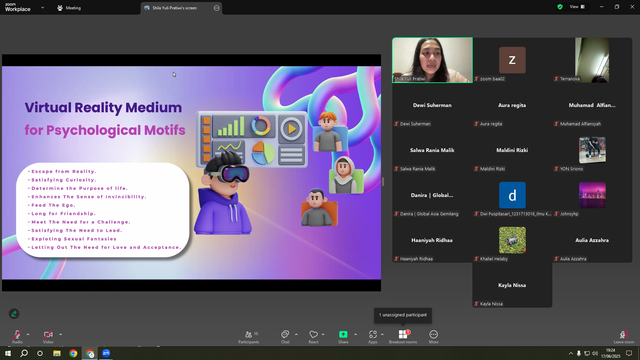Expand the Share options arrow
The width and height of the screenshot is (640, 360).
tap(355, 334)
